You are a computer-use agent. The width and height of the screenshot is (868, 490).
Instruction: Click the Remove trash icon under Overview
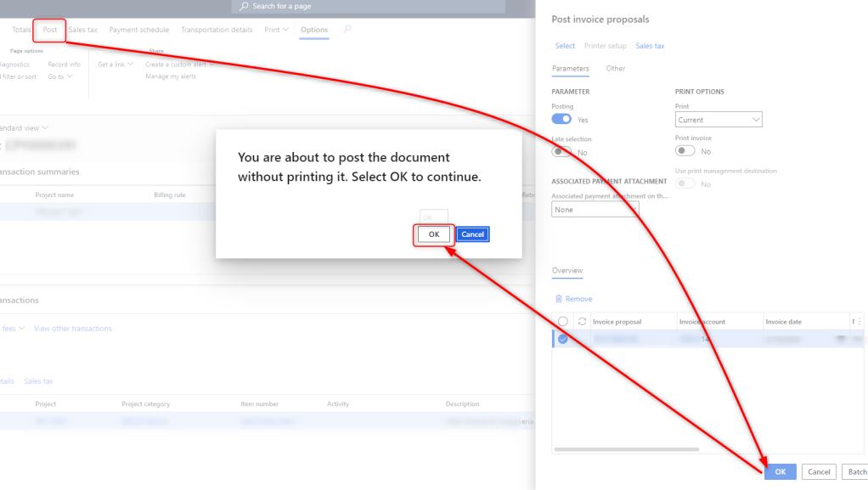558,299
